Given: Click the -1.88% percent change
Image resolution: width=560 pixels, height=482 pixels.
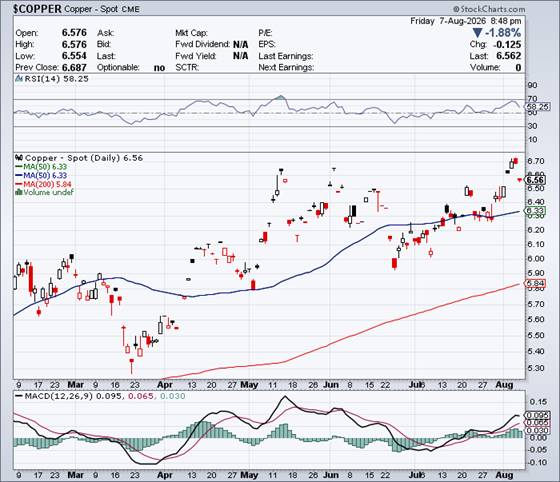Looking at the screenshot, I should point(503,33).
